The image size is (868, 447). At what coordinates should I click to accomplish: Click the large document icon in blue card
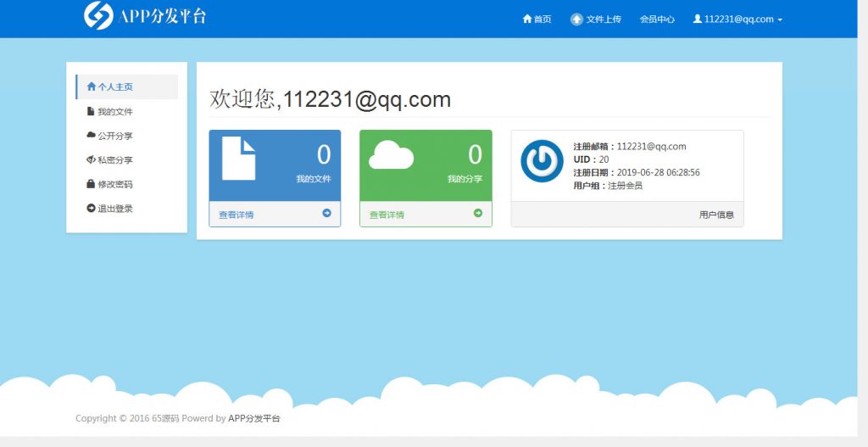(238, 159)
